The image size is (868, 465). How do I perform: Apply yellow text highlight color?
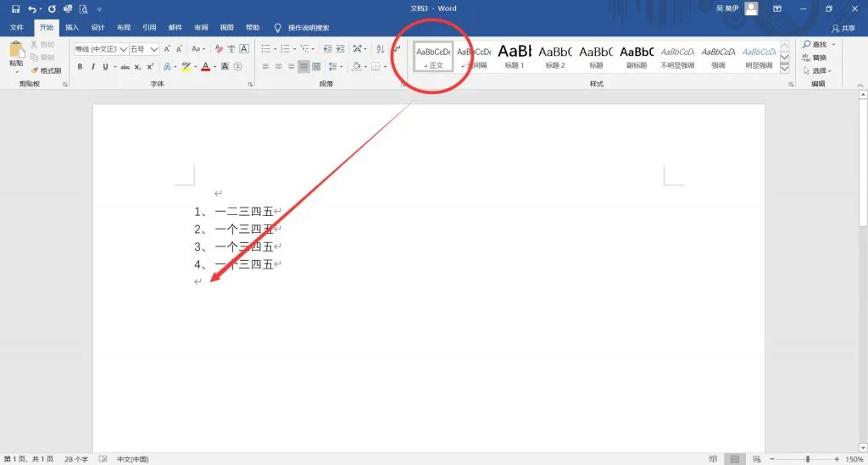click(x=186, y=66)
